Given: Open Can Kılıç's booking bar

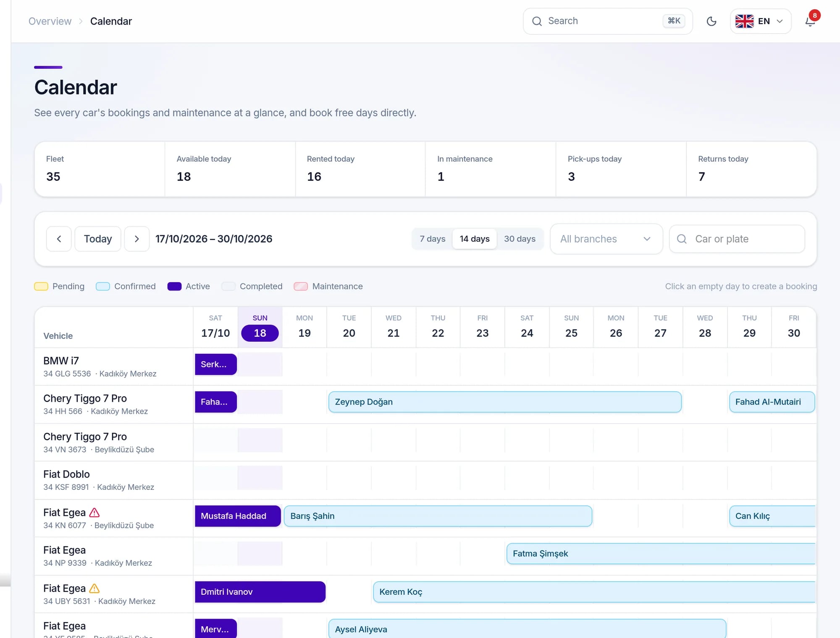Looking at the screenshot, I should pos(772,516).
